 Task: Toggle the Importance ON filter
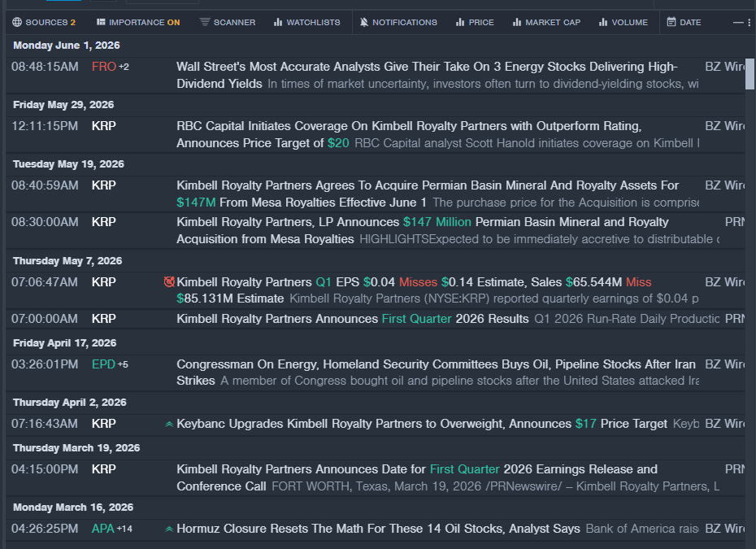[x=138, y=22]
